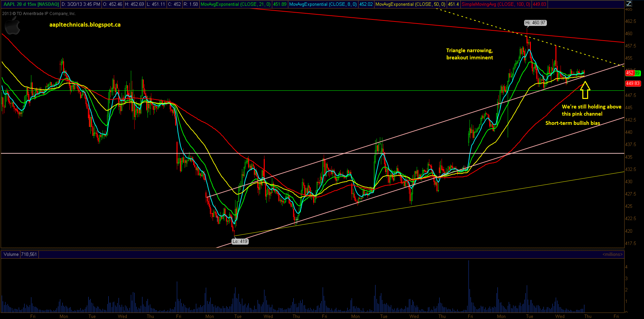Select the MovAvgExponential (CLOSE, 50, 0) study label

(411, 4)
